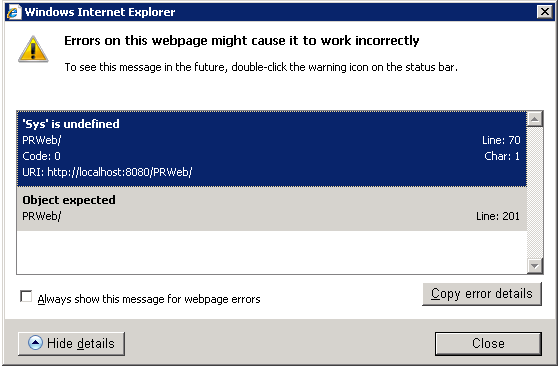Click the scroll down arrow in error list
558x366 pixels.
tap(535, 266)
